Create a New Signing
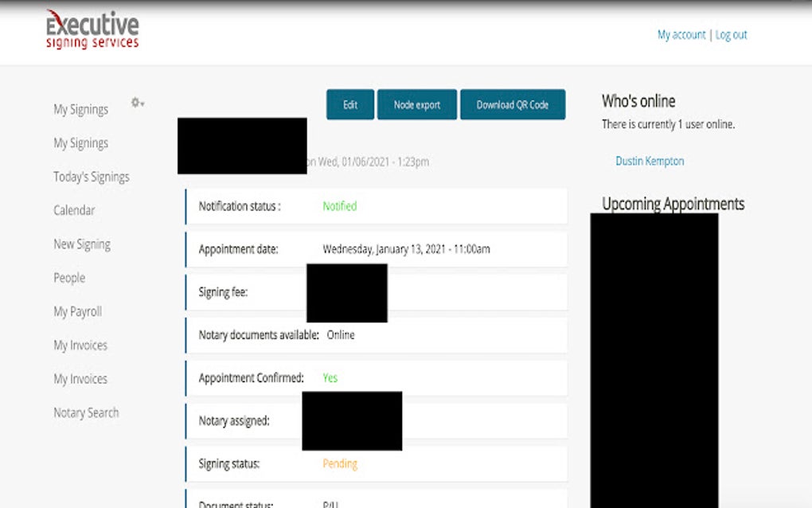 point(82,244)
